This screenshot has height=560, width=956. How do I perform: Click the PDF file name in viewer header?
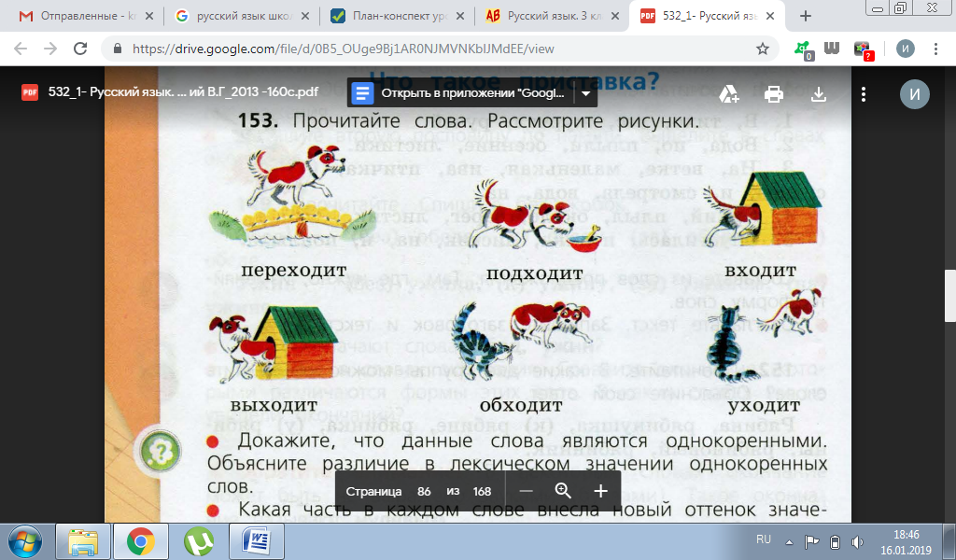pyautogui.click(x=183, y=92)
